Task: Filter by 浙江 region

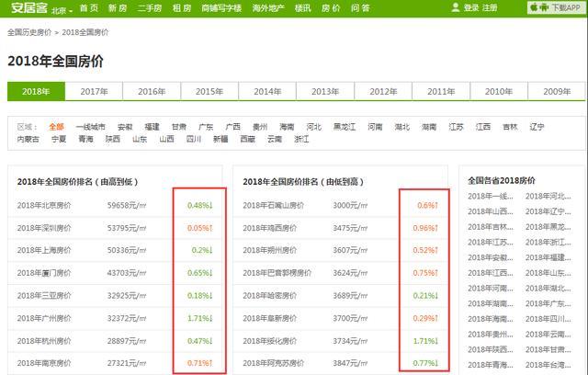Action: coord(301,139)
